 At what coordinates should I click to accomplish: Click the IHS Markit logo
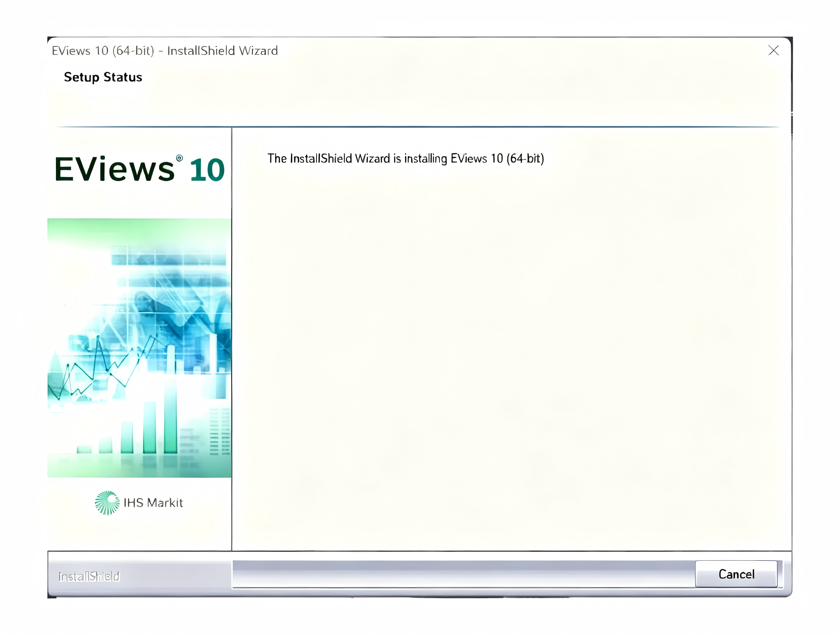(x=139, y=502)
